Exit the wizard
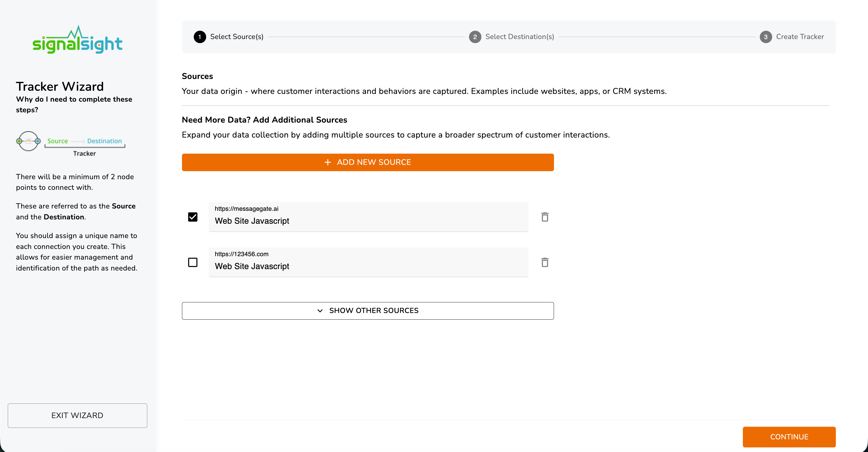868x452 pixels. (77, 416)
